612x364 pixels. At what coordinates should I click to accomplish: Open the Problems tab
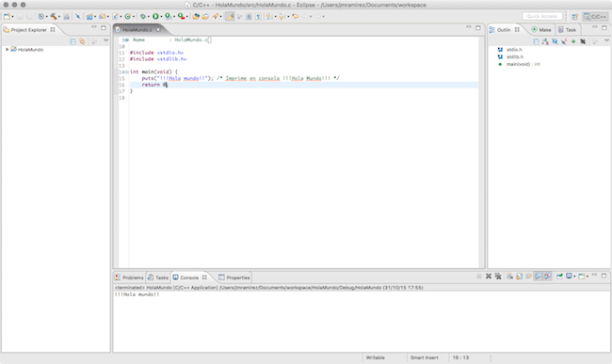129,277
